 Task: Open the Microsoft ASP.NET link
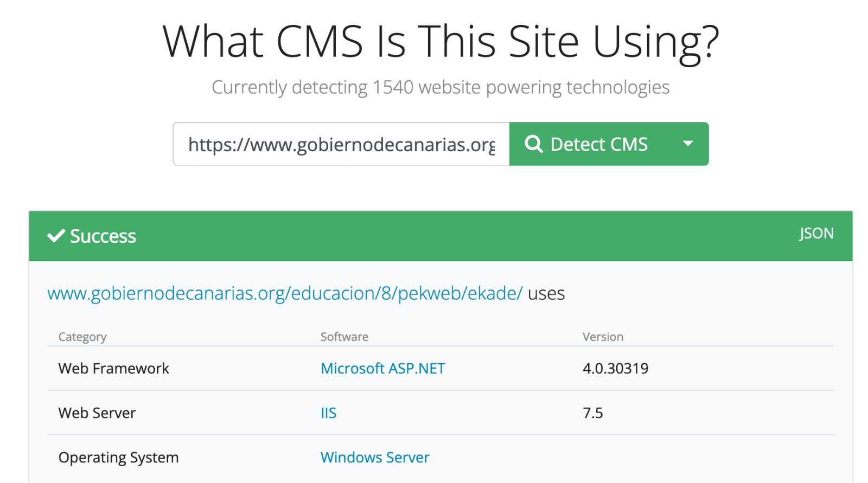(x=382, y=369)
